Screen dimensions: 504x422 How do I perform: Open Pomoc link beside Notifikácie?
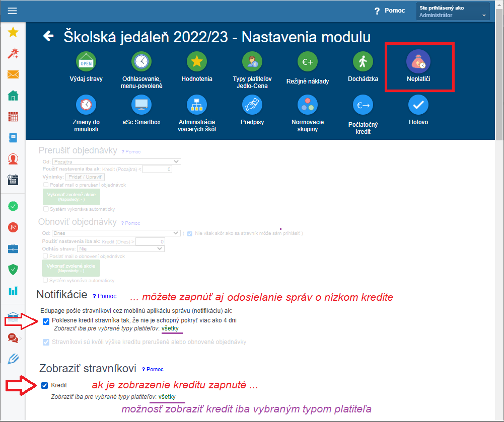point(104,296)
